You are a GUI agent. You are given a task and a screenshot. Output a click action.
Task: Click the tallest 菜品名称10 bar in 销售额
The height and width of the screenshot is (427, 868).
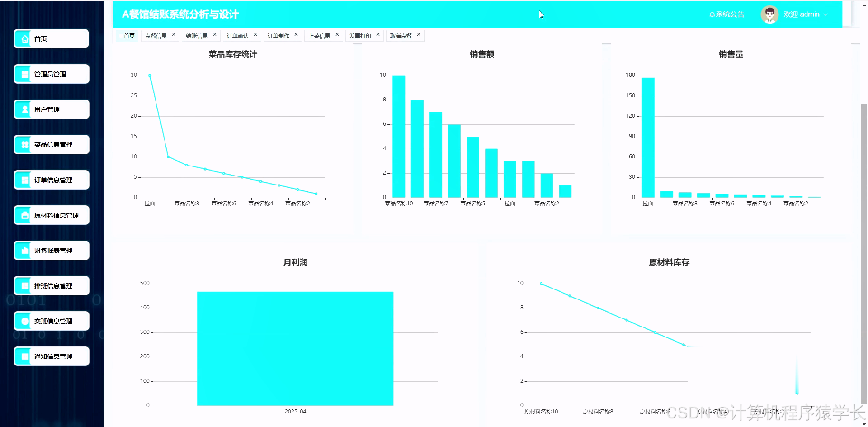(399, 137)
